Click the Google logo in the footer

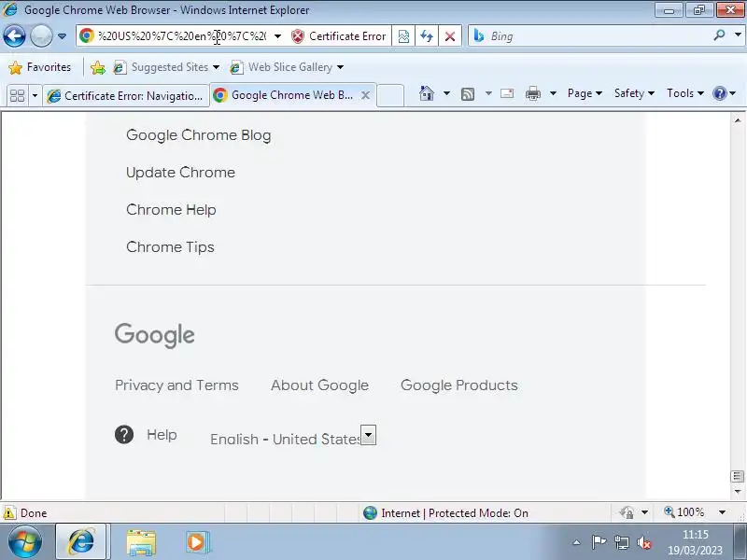(154, 335)
